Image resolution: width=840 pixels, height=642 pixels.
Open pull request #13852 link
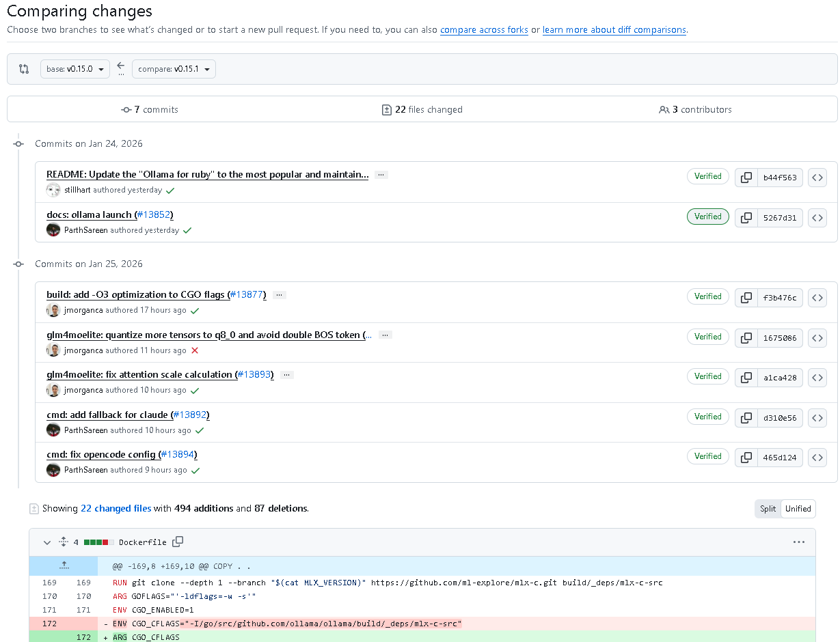click(x=154, y=215)
